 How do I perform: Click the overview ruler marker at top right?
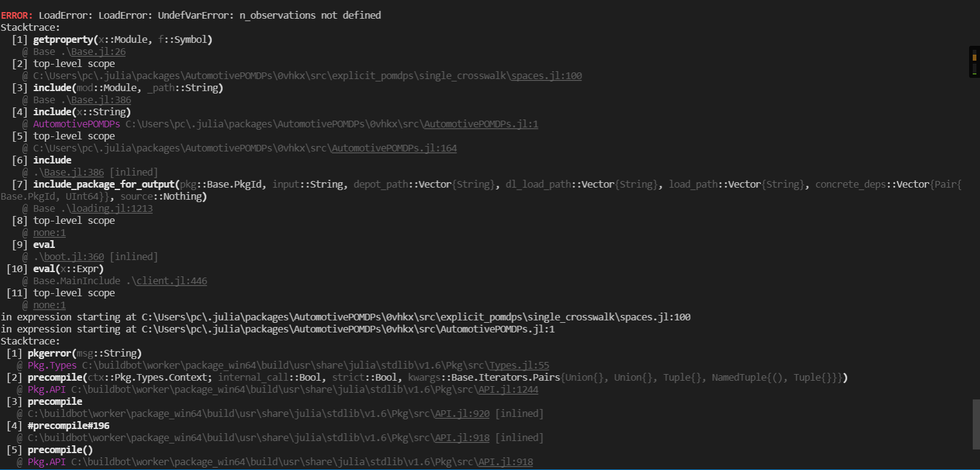[974, 62]
